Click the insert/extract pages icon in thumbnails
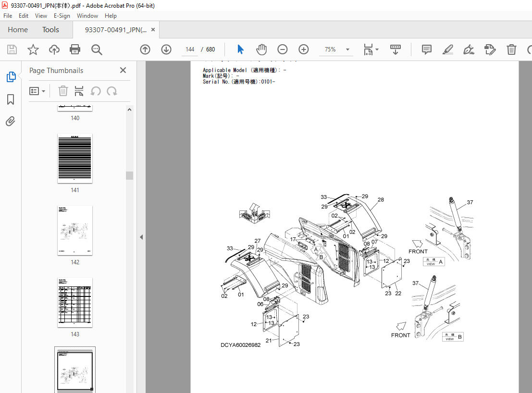 pyautogui.click(x=79, y=91)
